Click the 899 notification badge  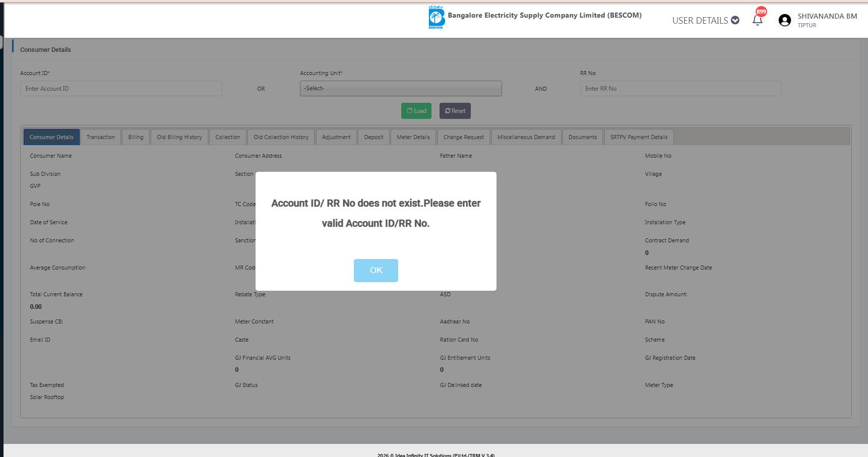(761, 12)
